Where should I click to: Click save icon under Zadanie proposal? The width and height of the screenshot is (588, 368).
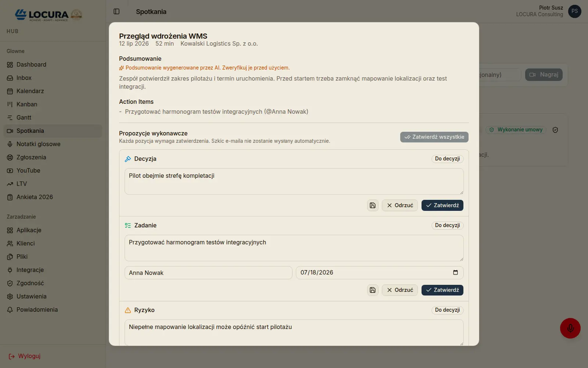(373, 290)
